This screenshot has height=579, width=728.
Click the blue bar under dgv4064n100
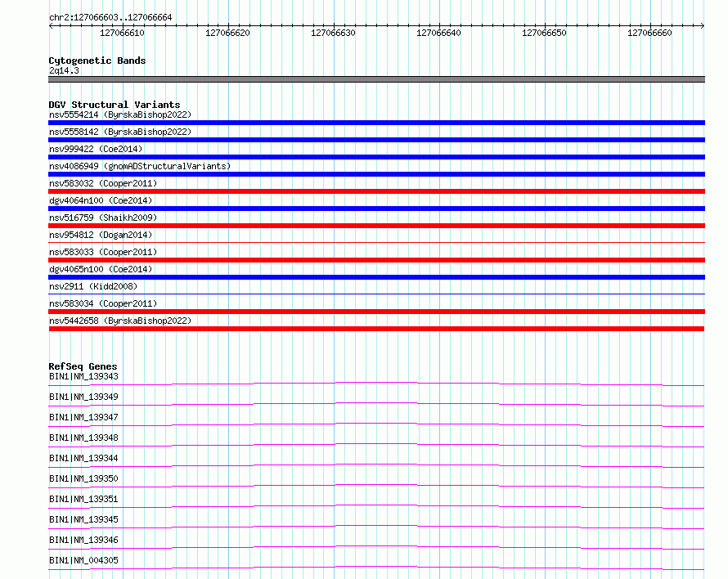point(376,209)
